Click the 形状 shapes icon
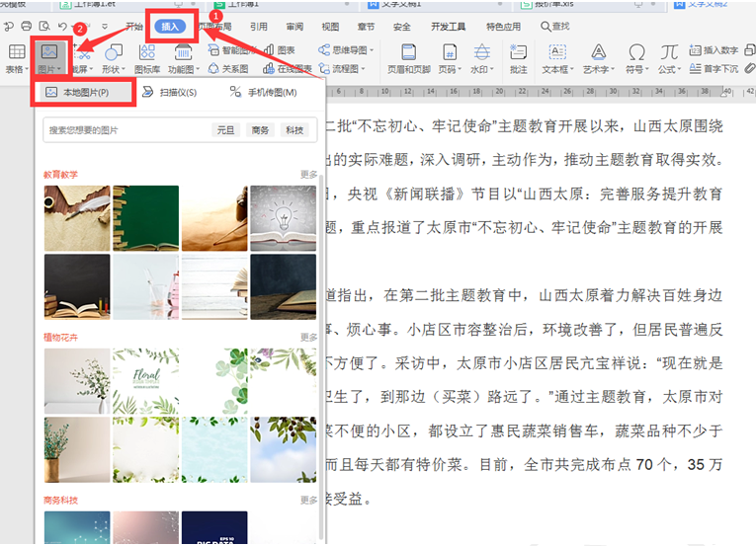Viewport: 756px width, 546px height. coord(114,52)
